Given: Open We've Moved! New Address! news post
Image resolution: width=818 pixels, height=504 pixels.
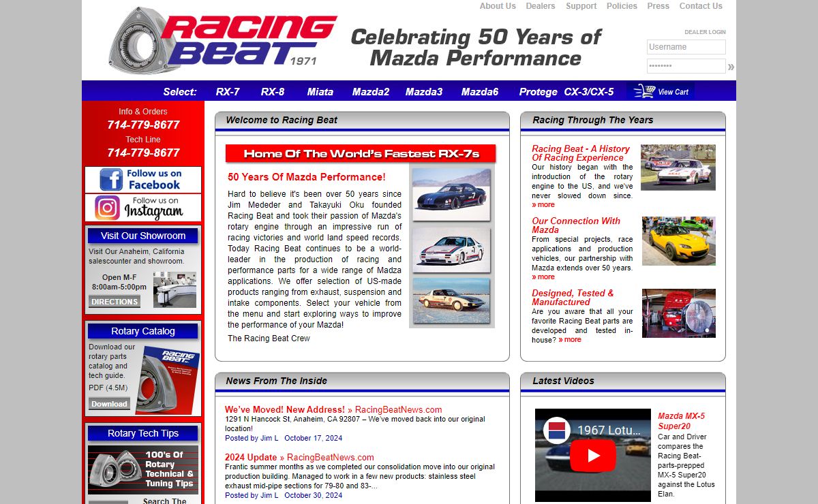Looking at the screenshot, I should click(285, 409).
